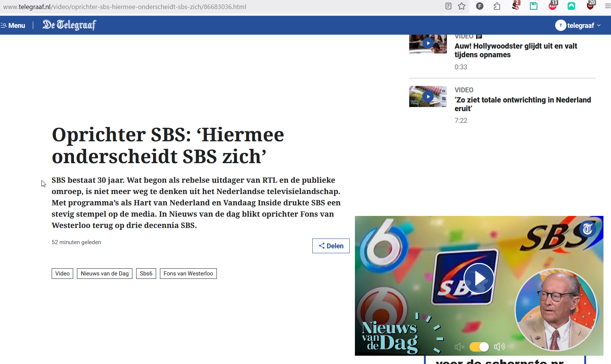The height and width of the screenshot is (364, 611).
Task: Open 'Auw! Hollywoodster glijdt uit' video headline
Action: tap(516, 50)
